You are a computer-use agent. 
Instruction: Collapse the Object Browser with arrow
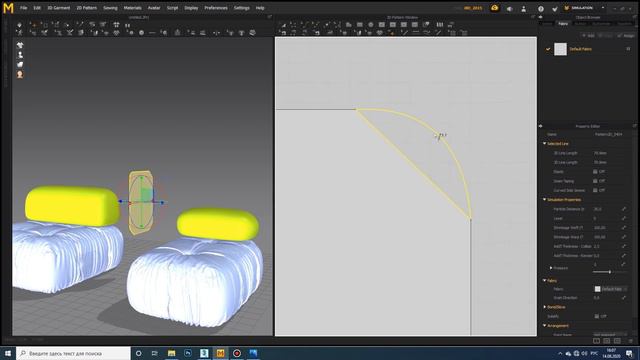tap(541, 18)
